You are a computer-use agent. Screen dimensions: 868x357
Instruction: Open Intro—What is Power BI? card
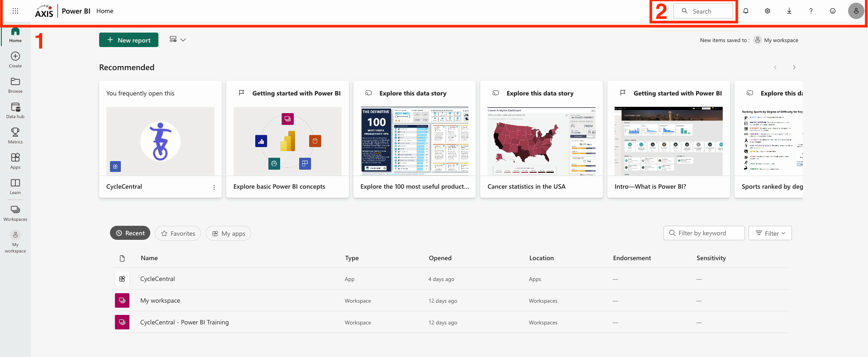coord(668,139)
